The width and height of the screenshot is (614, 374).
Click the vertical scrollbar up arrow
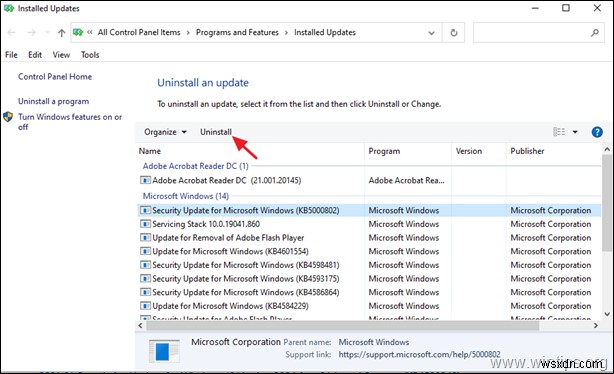(x=607, y=149)
